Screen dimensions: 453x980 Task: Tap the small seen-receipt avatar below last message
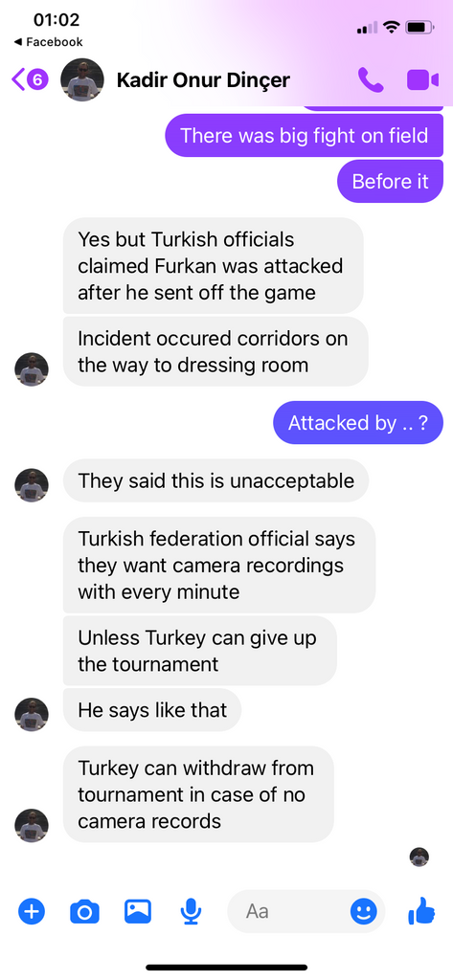[x=419, y=857]
